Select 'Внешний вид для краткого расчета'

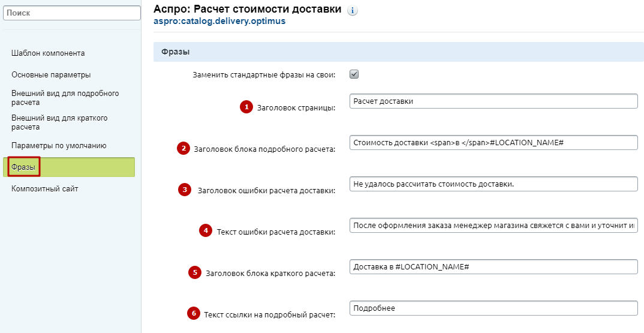[x=59, y=122]
